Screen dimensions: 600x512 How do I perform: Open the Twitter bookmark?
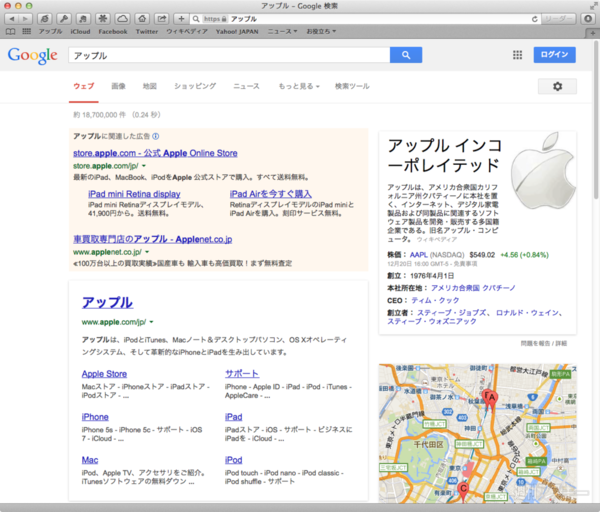(x=147, y=31)
